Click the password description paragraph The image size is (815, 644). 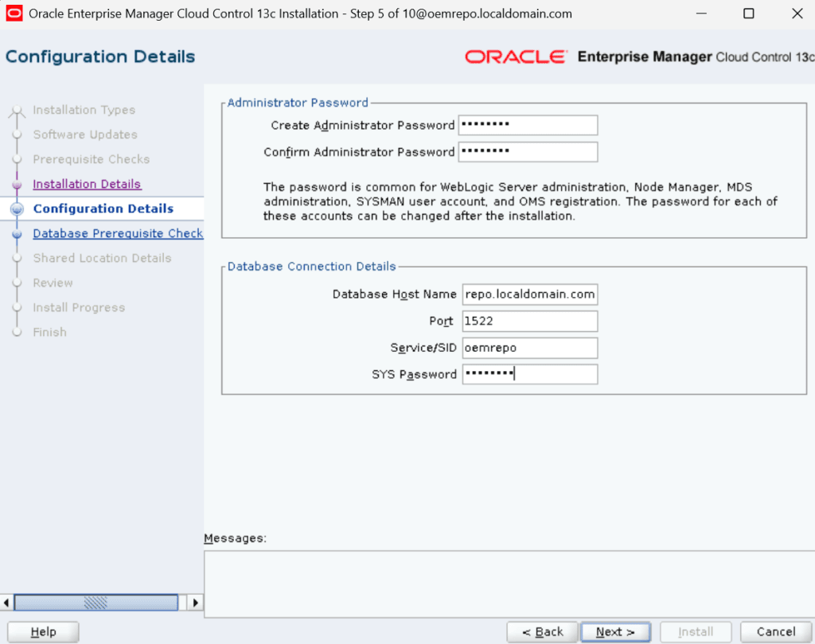[521, 201]
